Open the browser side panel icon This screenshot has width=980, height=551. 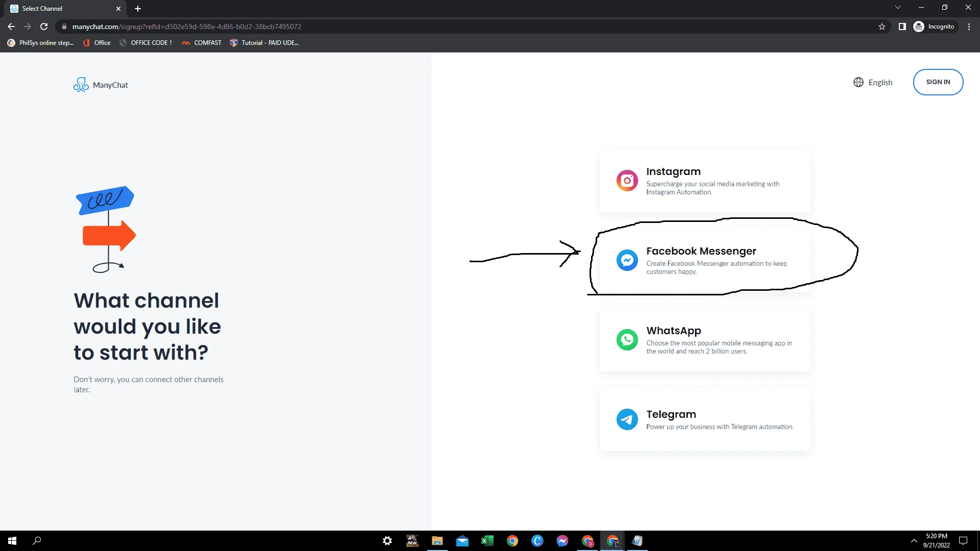coord(902,27)
